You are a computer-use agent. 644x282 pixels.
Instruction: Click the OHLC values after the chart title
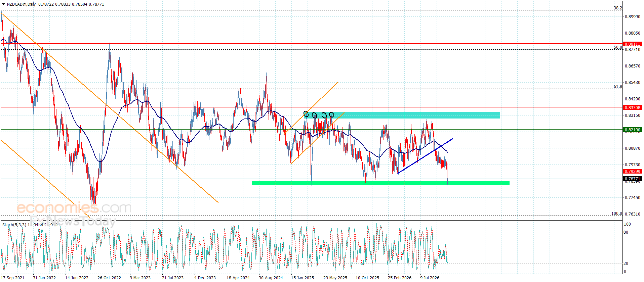71,4
